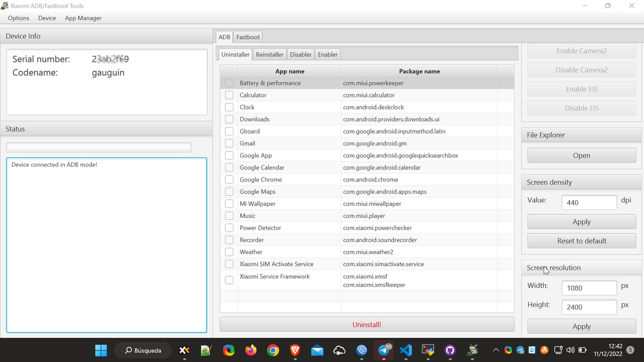Click the battery tray icon
The height and width of the screenshot is (362, 644).
click(583, 350)
